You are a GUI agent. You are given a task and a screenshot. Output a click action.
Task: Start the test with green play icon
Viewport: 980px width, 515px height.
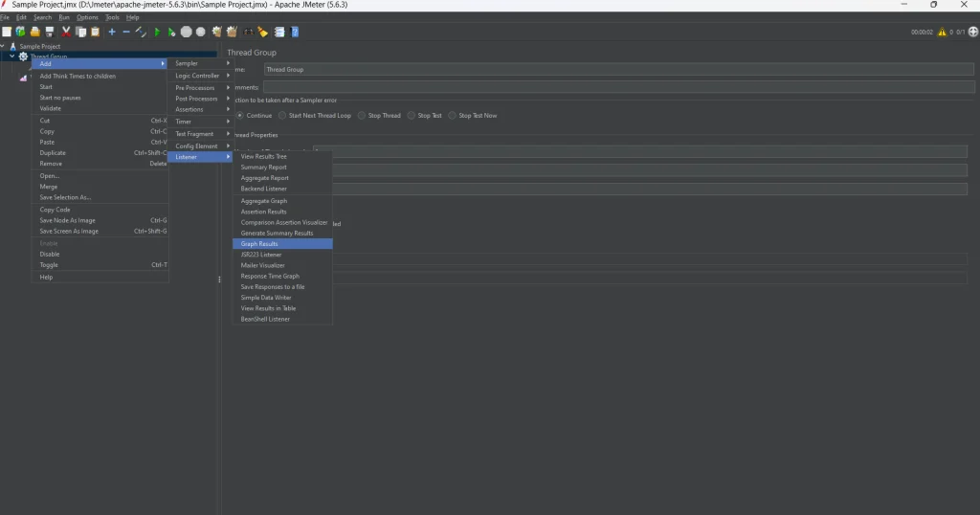(157, 32)
